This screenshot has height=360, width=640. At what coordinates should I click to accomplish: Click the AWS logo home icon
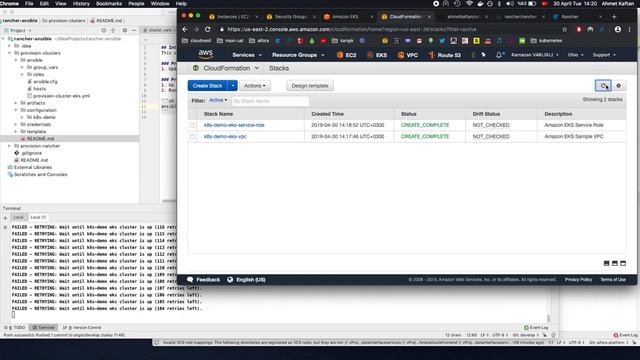[x=206, y=54]
